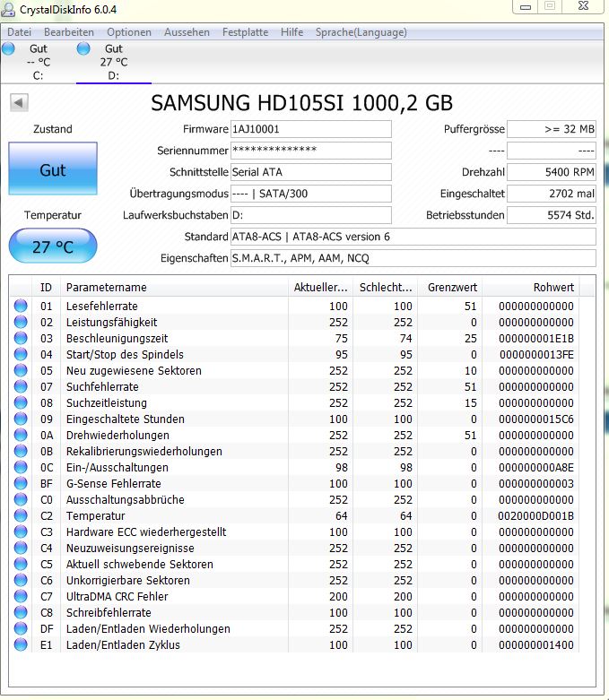609x700 pixels.
Task: Minimize the CrystalDiskInfo window
Action: [x=526, y=6]
